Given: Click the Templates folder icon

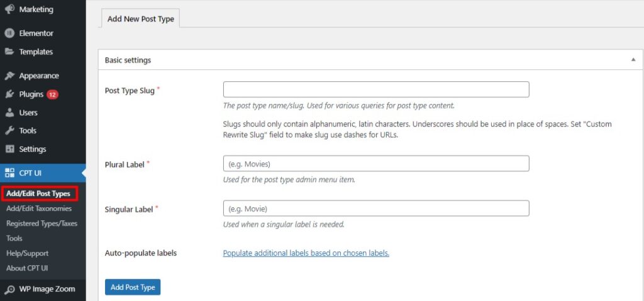Looking at the screenshot, I should [x=9, y=52].
